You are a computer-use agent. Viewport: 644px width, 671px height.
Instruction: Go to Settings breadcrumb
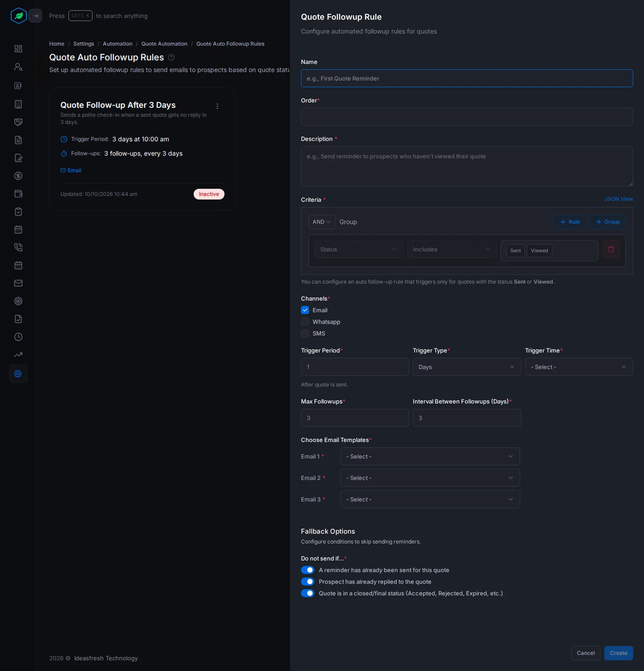tap(84, 44)
